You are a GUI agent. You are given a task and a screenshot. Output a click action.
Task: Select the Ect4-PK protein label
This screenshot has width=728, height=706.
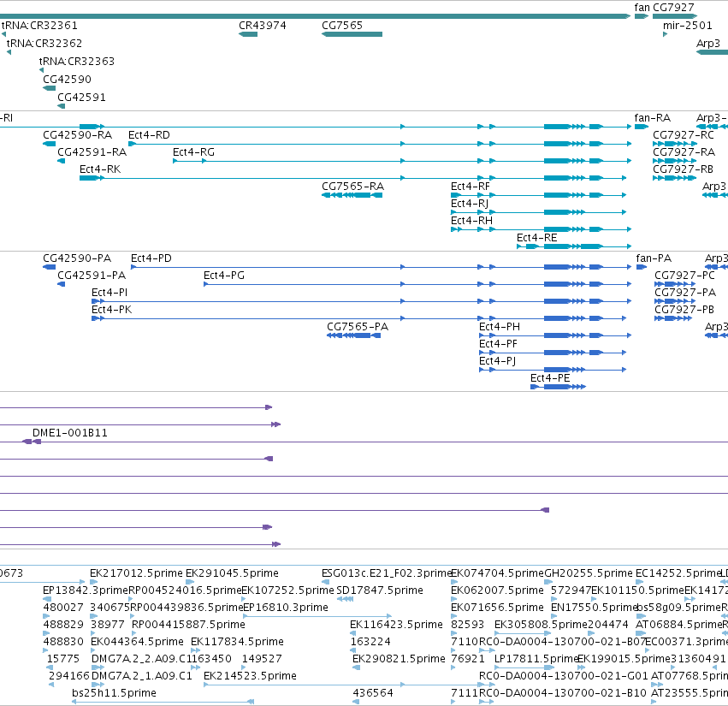tap(112, 310)
